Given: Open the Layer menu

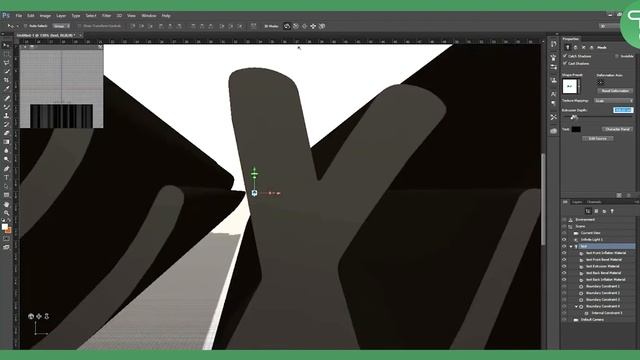Looking at the screenshot, I should point(61,16).
